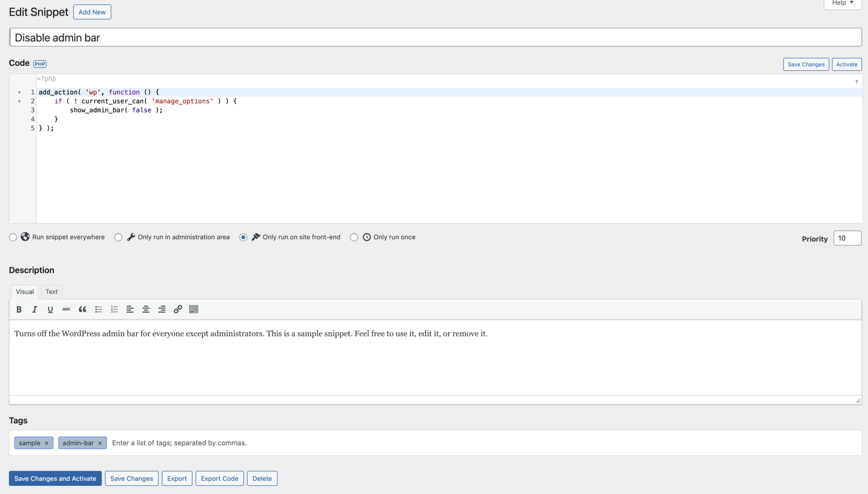Viewport: 868px width, 494px height.
Task: Collapse the code fold on line 1
Action: click(x=19, y=92)
